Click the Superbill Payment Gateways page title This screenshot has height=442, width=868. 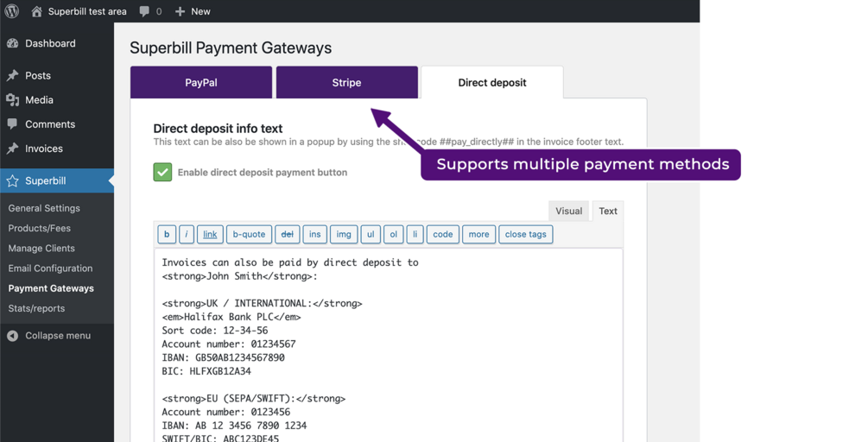(x=231, y=48)
